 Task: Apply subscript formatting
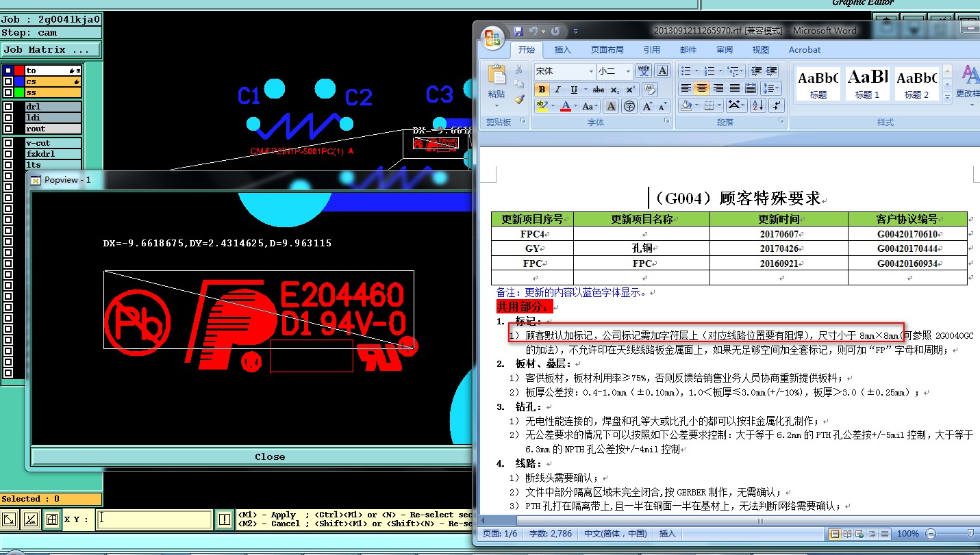[614, 90]
